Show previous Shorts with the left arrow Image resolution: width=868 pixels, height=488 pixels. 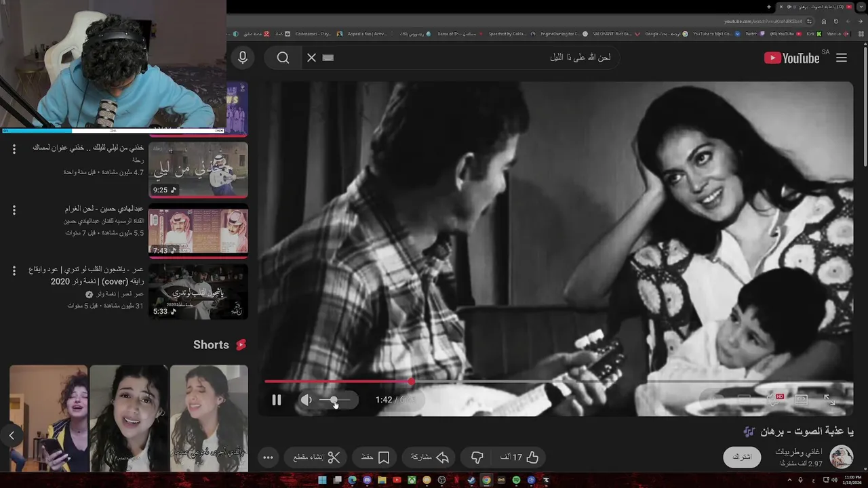point(12,435)
